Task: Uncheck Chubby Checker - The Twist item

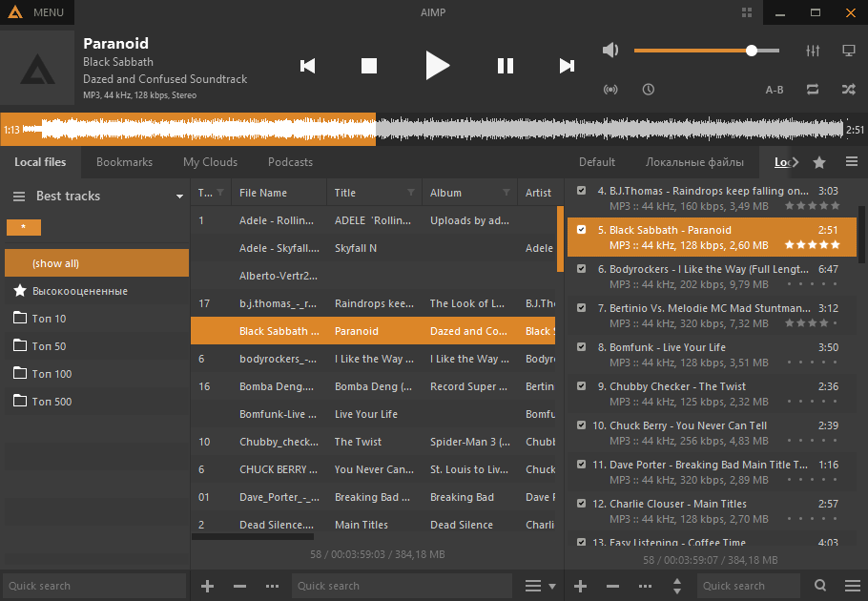Action: point(581,385)
